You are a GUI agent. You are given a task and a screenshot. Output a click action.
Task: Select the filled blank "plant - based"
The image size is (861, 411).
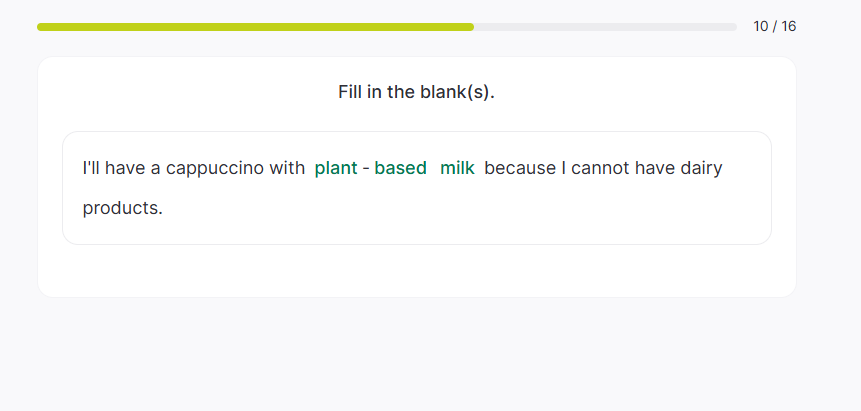point(370,168)
